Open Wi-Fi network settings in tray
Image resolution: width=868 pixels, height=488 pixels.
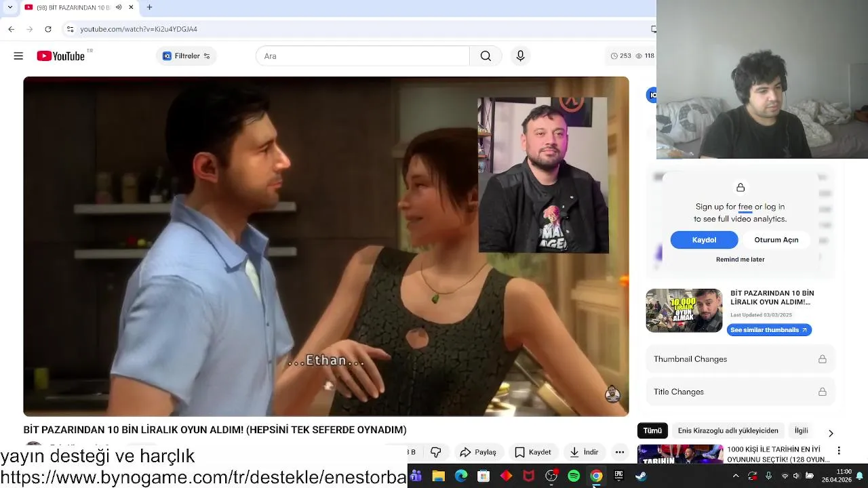(x=785, y=476)
